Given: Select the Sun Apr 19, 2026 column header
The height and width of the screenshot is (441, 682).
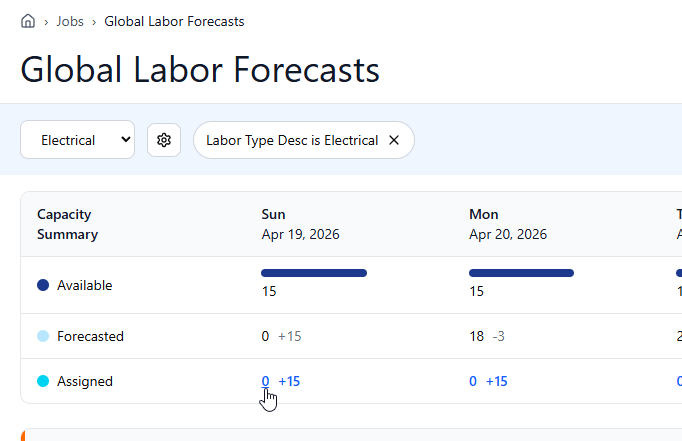Looking at the screenshot, I should 301,224.
